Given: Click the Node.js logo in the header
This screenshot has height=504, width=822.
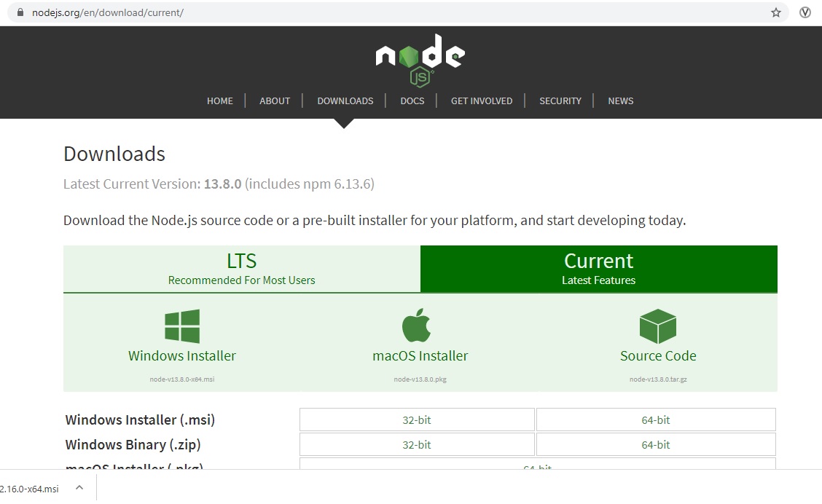Looking at the screenshot, I should [x=420, y=60].
